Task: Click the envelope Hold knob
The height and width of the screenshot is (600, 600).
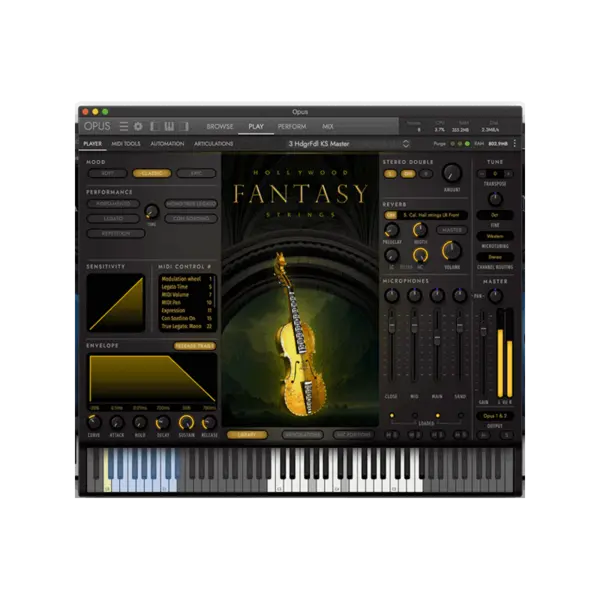Action: [140, 422]
